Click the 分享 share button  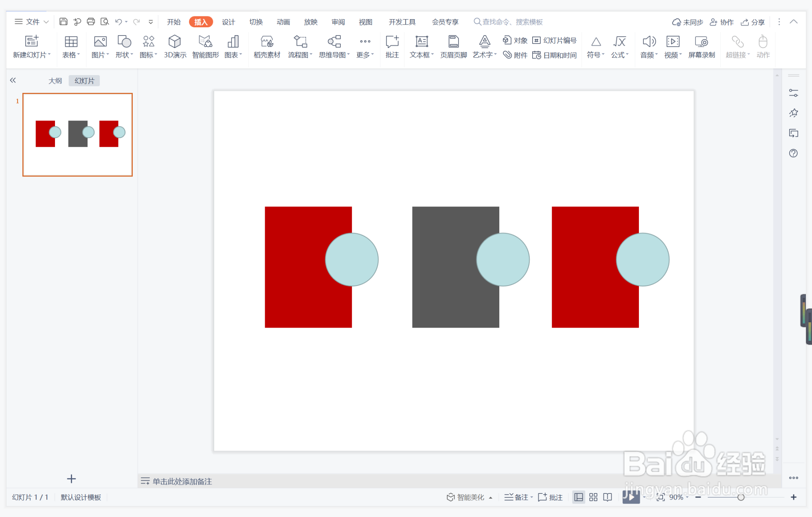point(753,22)
